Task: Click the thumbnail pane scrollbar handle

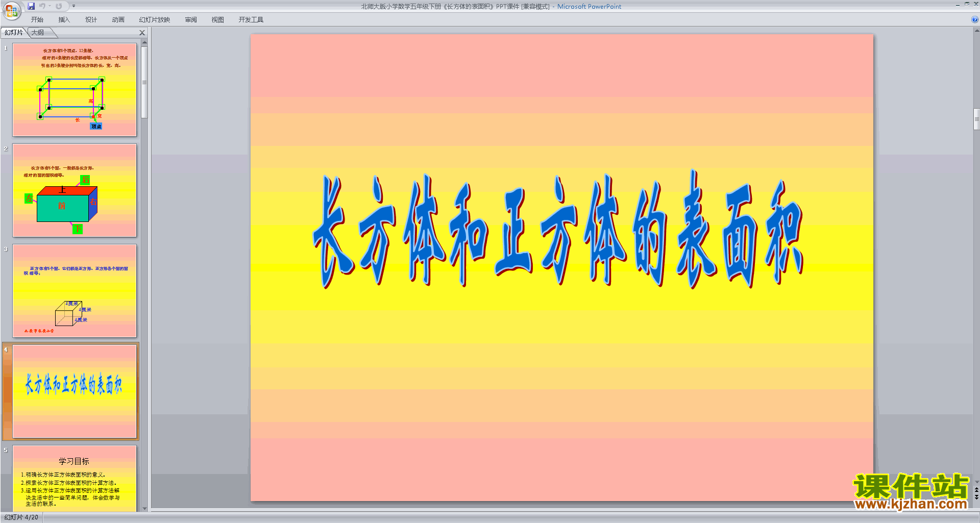Action: coord(144,82)
